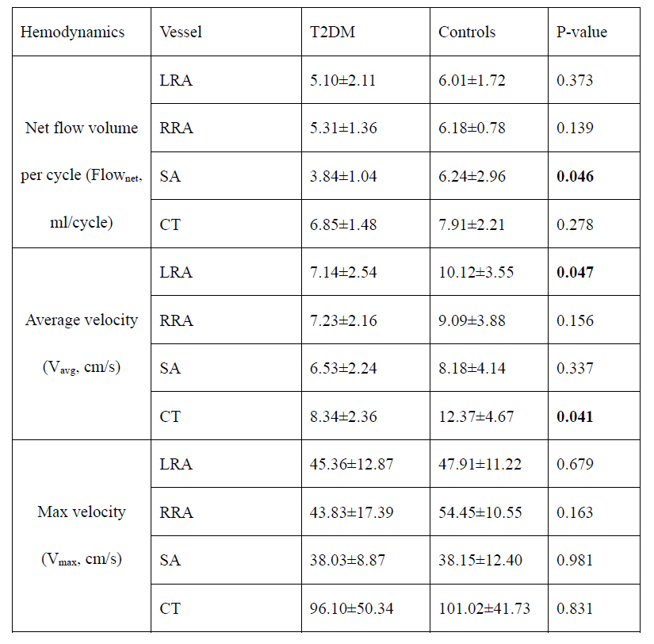The height and width of the screenshot is (644, 654).
Task: Select the bold 0.047 P-value cell
Action: coord(576,272)
